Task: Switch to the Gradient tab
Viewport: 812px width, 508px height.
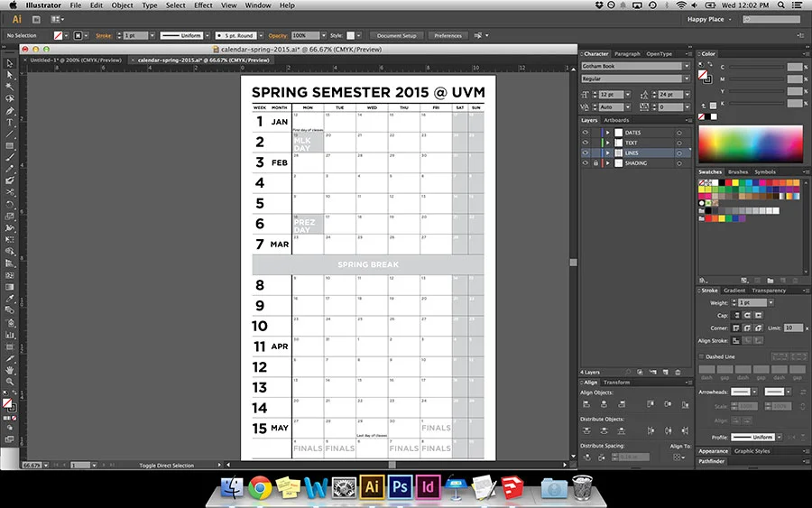Action: point(734,291)
